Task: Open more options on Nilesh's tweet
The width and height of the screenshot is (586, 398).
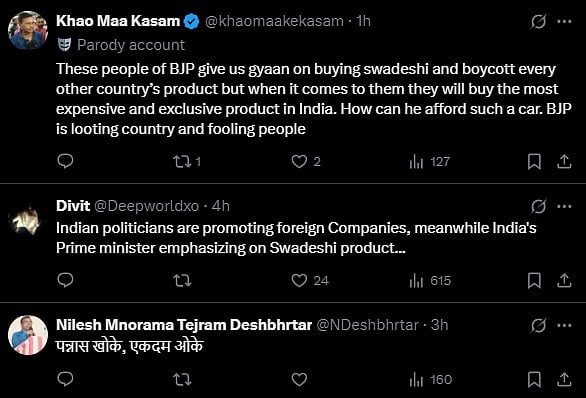Action: (x=564, y=326)
